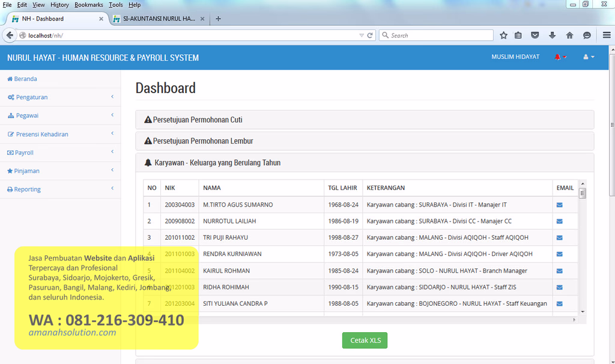This screenshot has height=364, width=615.
Task: Expand Persetujuan Permohonan Cuti panel
Action: 365,120
